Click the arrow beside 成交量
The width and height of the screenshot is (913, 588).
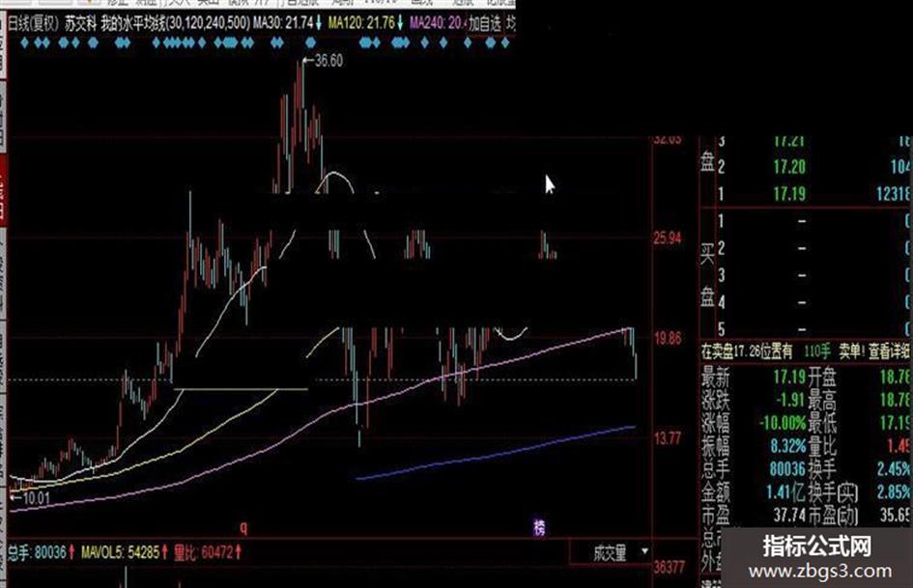pyautogui.click(x=644, y=550)
